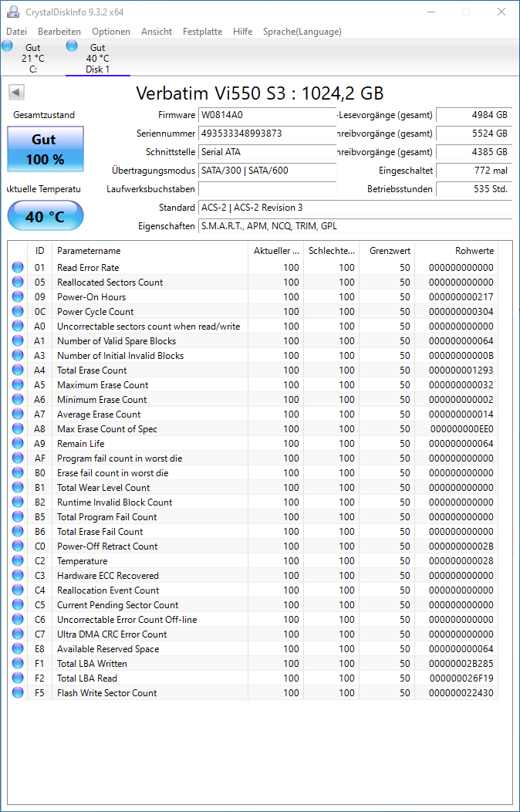This screenshot has width=520, height=812.
Task: Click status orb for Read Error Rate
Action: [x=18, y=267]
